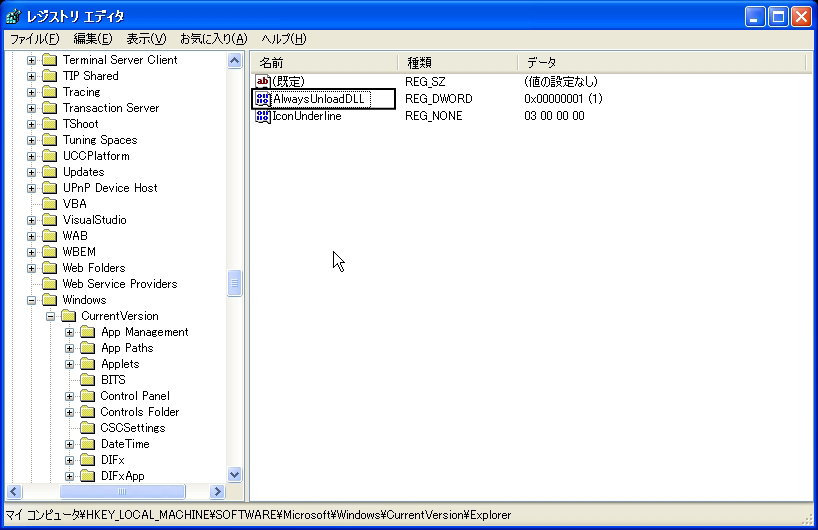Click the VBA folder icon
Screen dimensions: 818x530
click(x=50, y=204)
